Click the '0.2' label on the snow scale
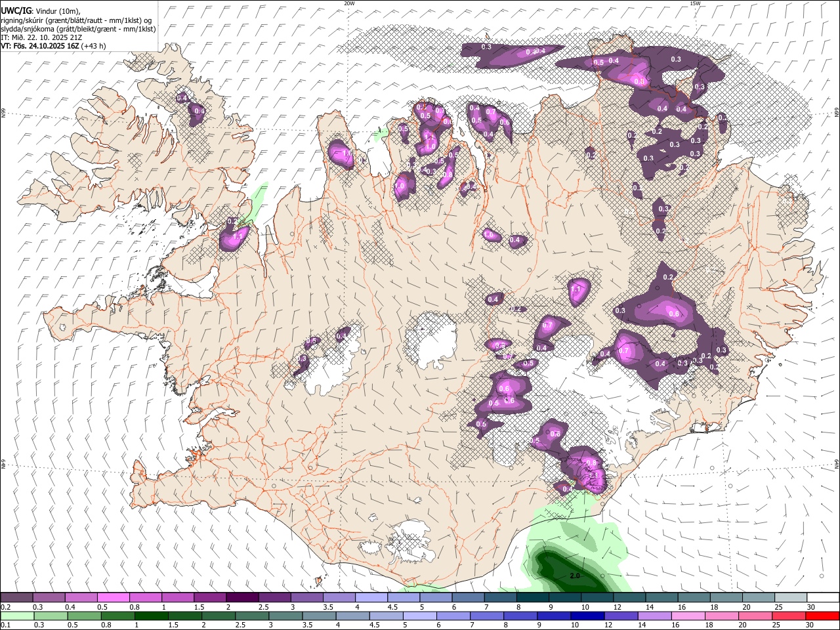The width and height of the screenshot is (840, 630). coord(5,607)
